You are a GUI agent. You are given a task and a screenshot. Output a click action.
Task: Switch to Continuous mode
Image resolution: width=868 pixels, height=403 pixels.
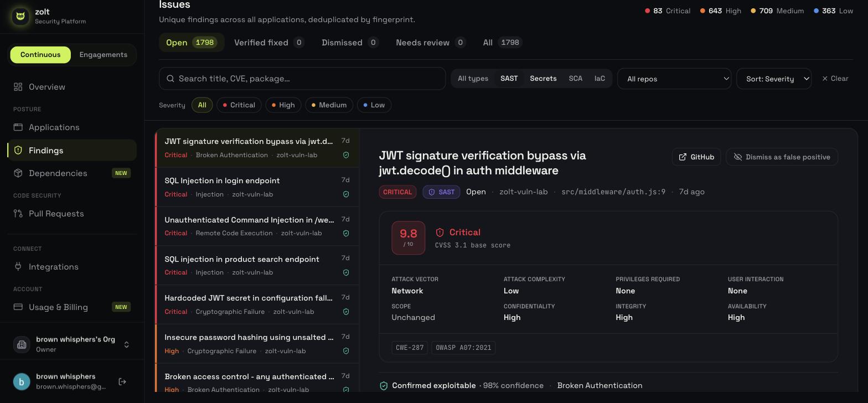tap(40, 55)
